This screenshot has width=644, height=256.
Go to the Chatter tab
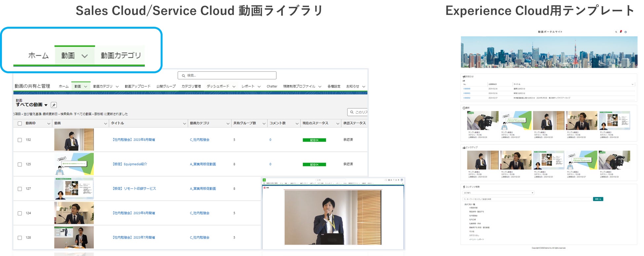[272, 87]
